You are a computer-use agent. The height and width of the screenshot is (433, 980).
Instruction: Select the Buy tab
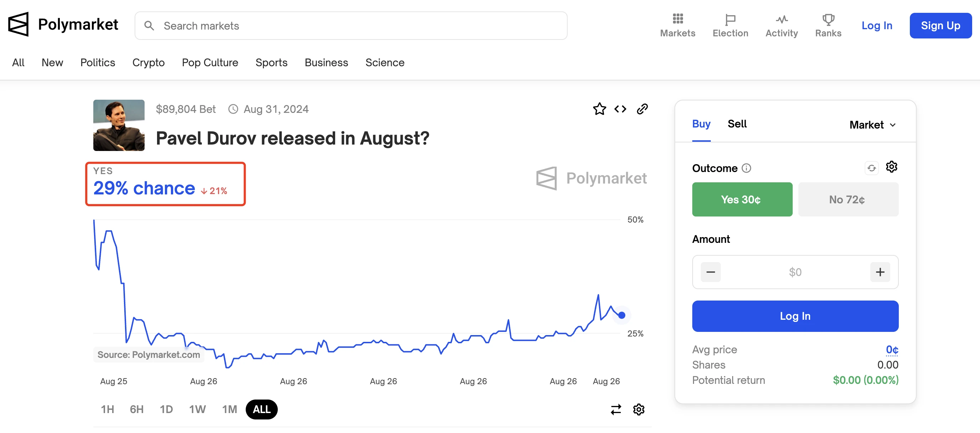700,123
